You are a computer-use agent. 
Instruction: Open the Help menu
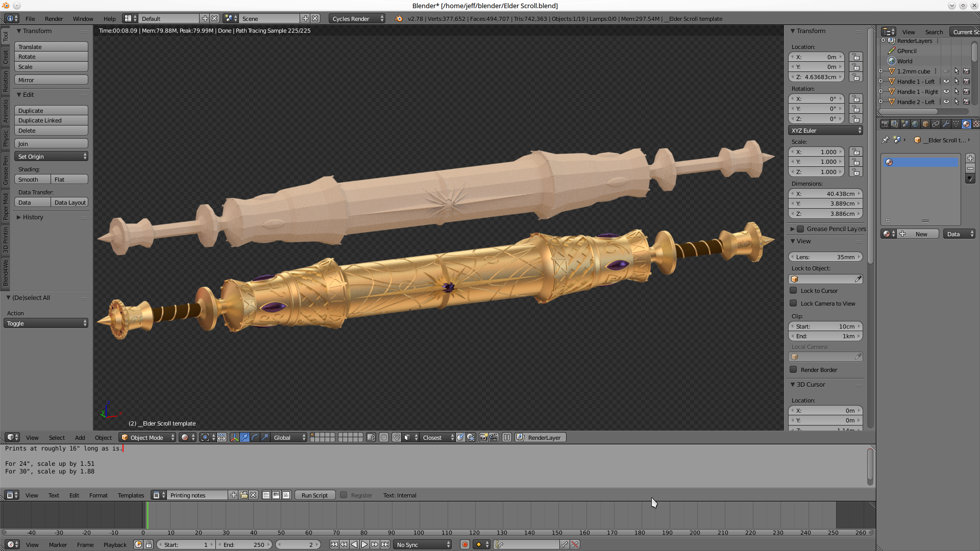pyautogui.click(x=109, y=18)
